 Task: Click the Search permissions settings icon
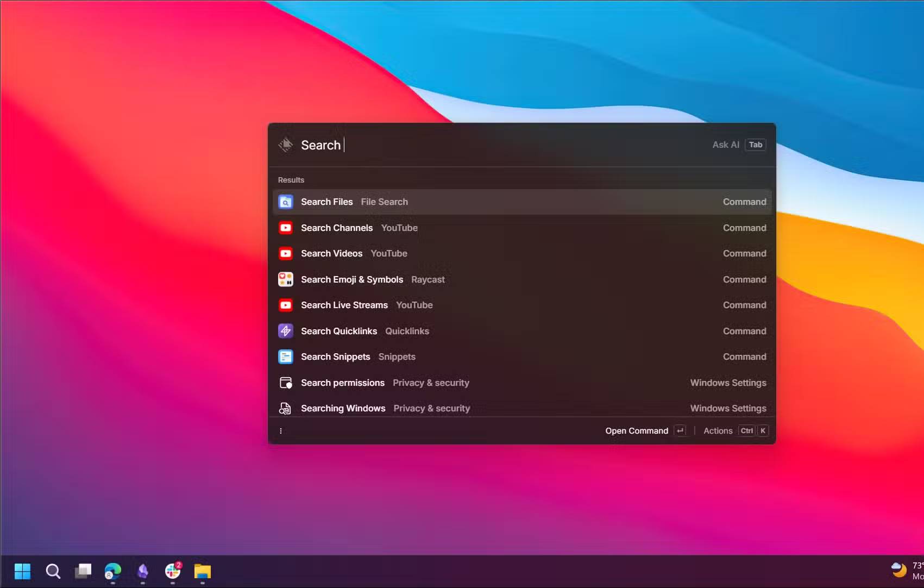click(x=285, y=383)
